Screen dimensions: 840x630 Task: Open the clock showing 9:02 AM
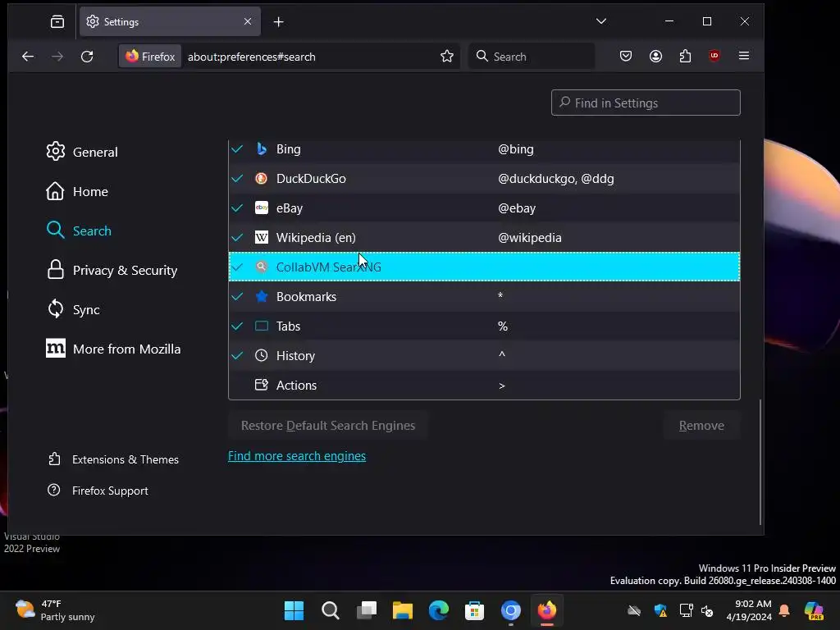pyautogui.click(x=749, y=610)
